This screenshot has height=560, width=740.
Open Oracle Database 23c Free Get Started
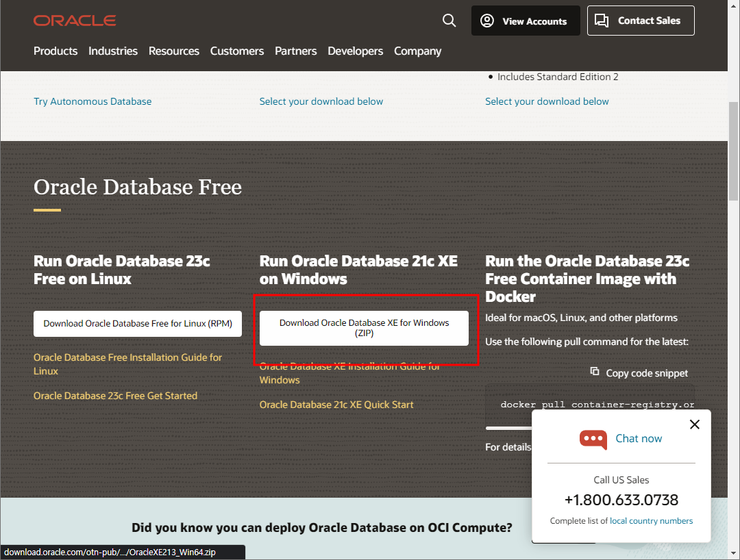[x=115, y=396]
